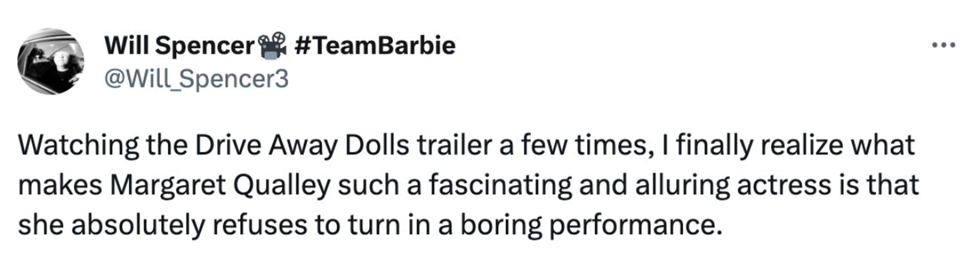
Task: Click the word "refuses" in the tweet
Action: (x=260, y=225)
